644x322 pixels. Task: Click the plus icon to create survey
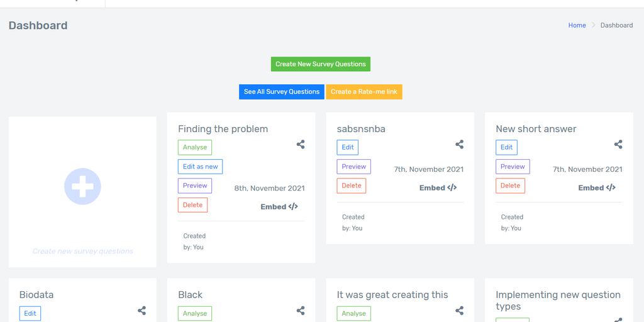82,187
